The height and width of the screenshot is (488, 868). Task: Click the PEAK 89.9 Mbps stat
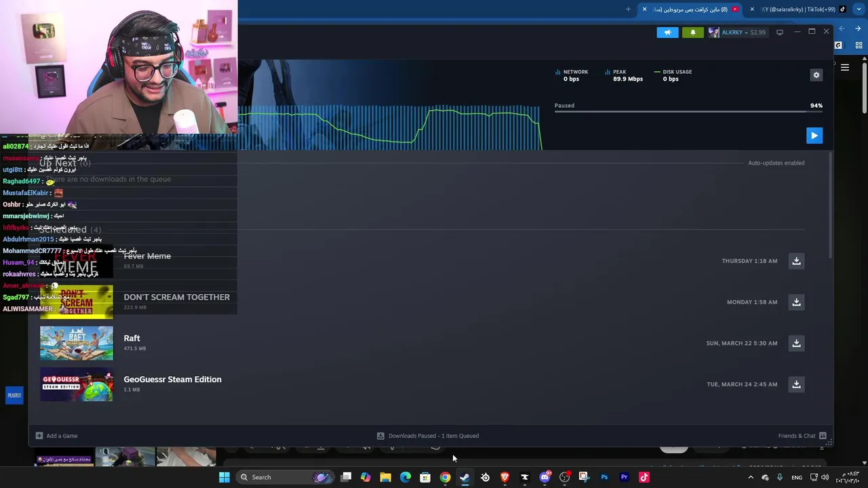coord(623,75)
